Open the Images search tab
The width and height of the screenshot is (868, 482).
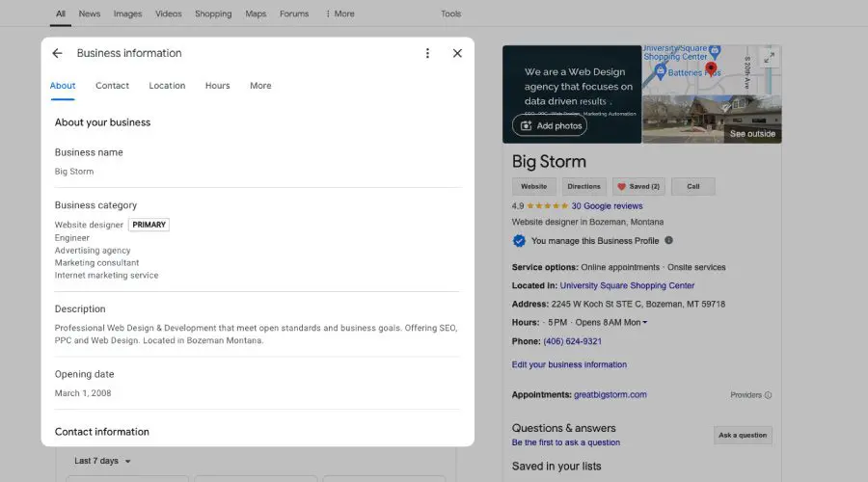click(x=128, y=13)
